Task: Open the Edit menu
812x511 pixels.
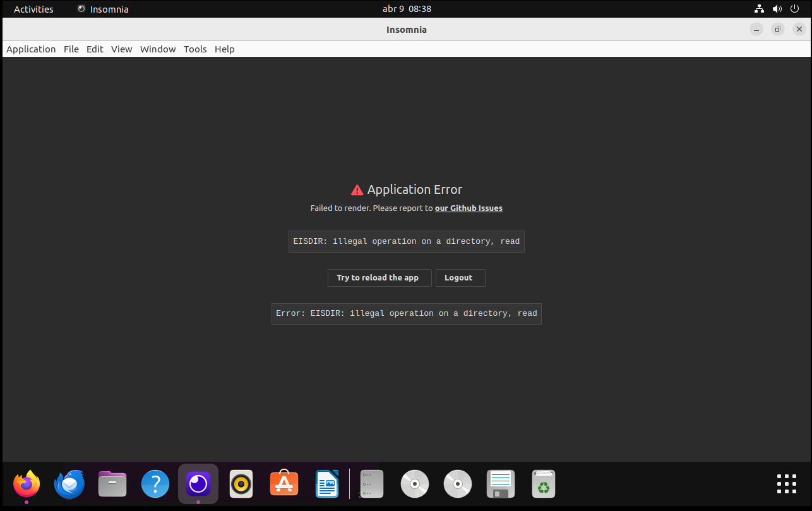Action: pos(95,49)
